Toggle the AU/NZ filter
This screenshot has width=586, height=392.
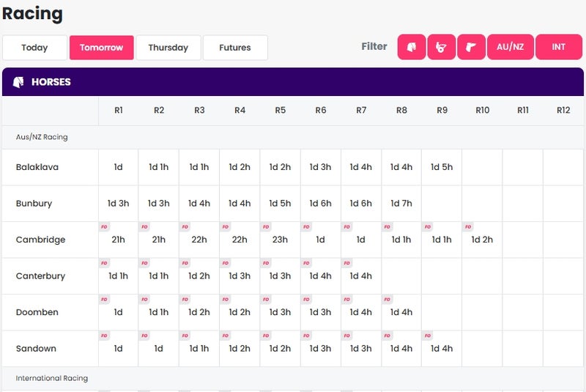(x=510, y=47)
